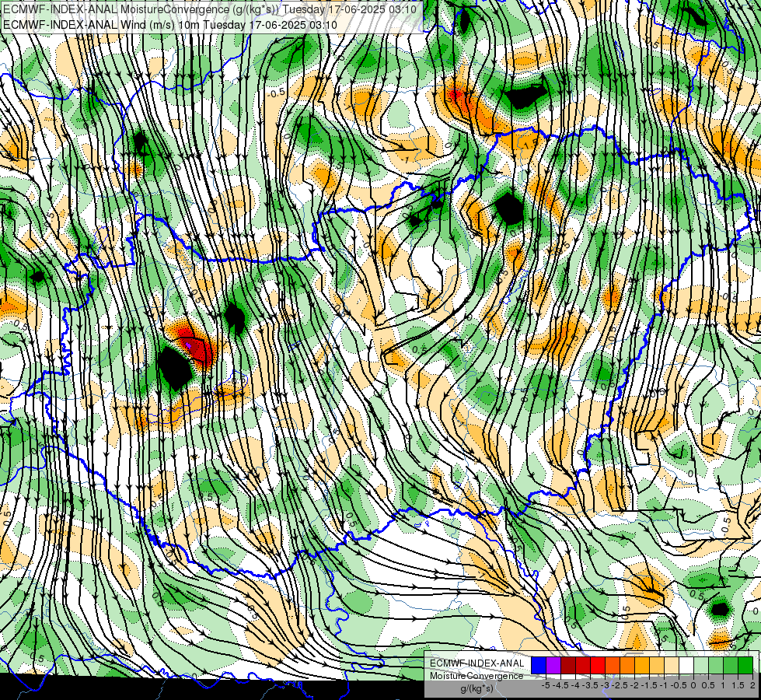Screen dimensions: 761x700
Task: Click the 'MoistureConvergence' legend label
Action: tap(476, 676)
